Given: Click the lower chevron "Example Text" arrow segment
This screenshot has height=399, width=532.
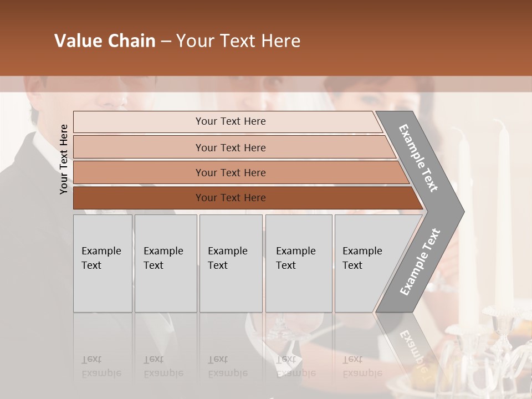Looking at the screenshot, I should point(420,262).
